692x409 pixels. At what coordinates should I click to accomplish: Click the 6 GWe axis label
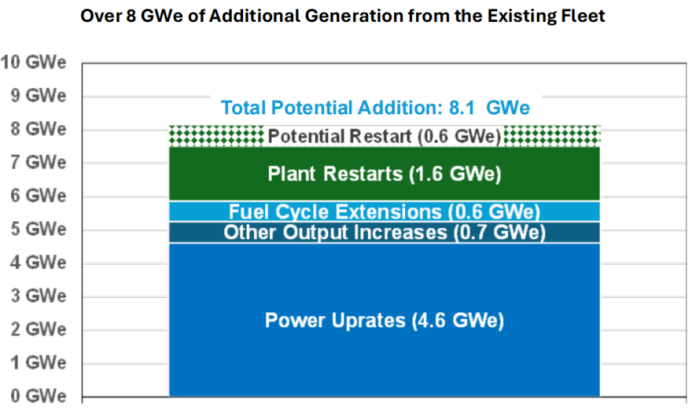pos(38,196)
